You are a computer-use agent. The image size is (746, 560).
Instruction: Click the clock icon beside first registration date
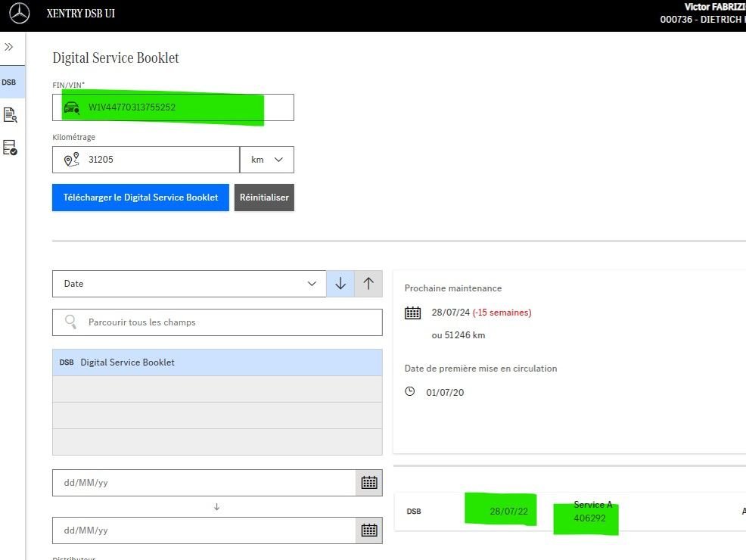pyautogui.click(x=409, y=391)
